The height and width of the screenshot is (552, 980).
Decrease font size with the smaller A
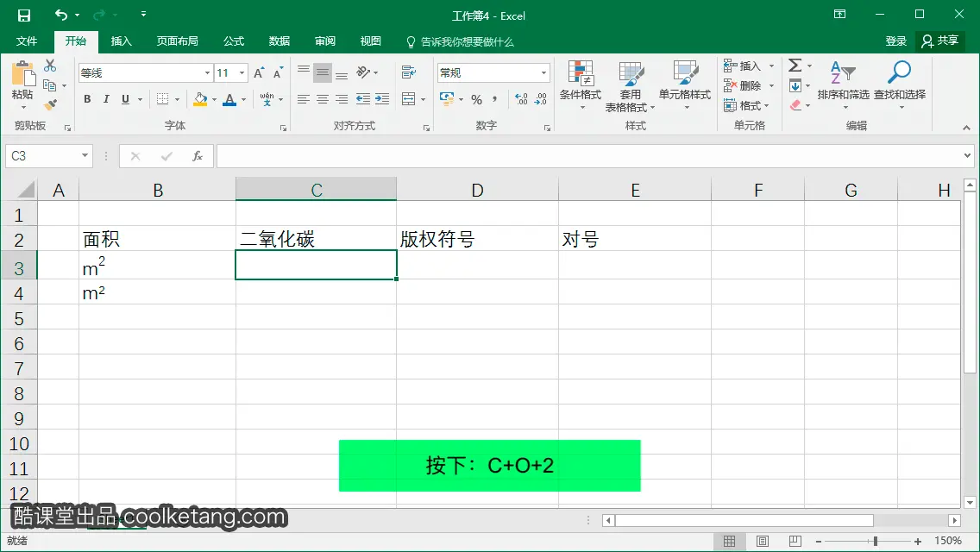[x=278, y=72]
